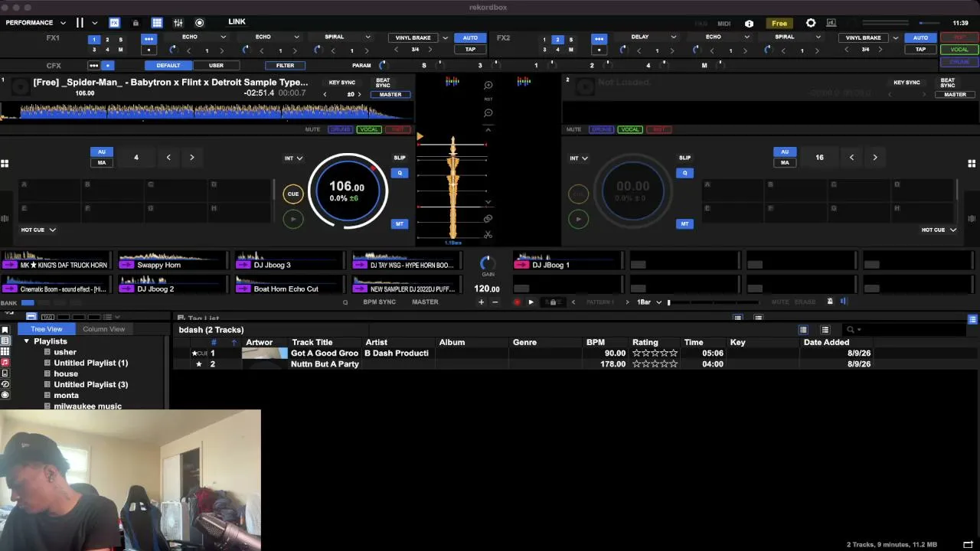The width and height of the screenshot is (980, 551).
Task: Open deck 1 INT sync mode dropdown
Action: [293, 158]
